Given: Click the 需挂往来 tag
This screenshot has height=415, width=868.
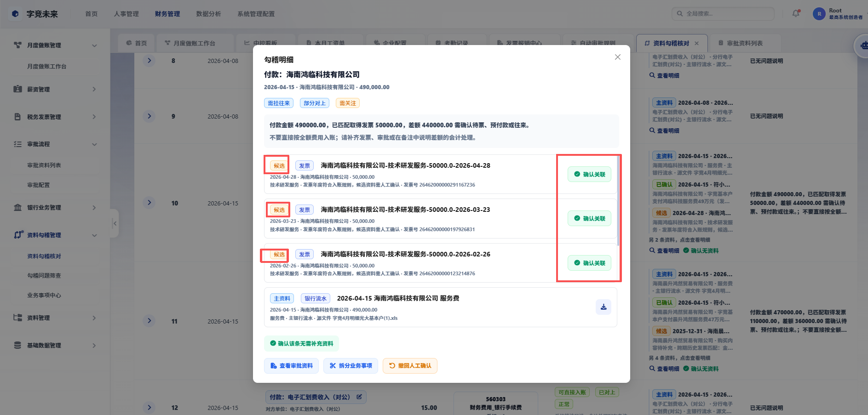Looking at the screenshot, I should pyautogui.click(x=279, y=103).
